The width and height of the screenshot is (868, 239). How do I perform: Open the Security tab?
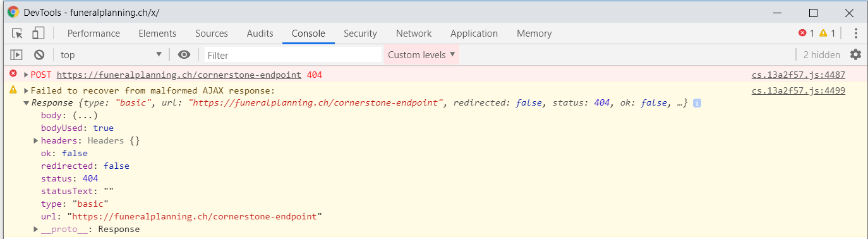click(360, 34)
